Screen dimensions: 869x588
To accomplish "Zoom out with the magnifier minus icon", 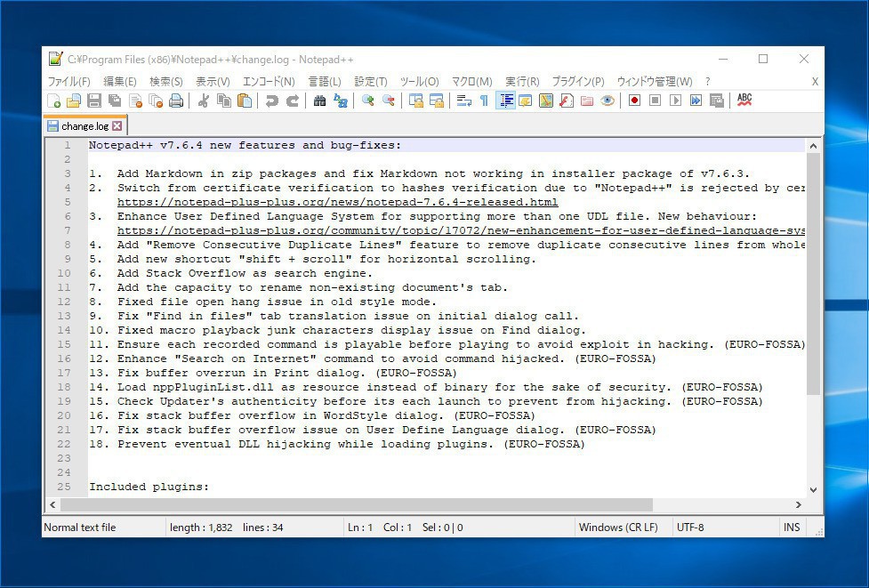I will point(388,101).
